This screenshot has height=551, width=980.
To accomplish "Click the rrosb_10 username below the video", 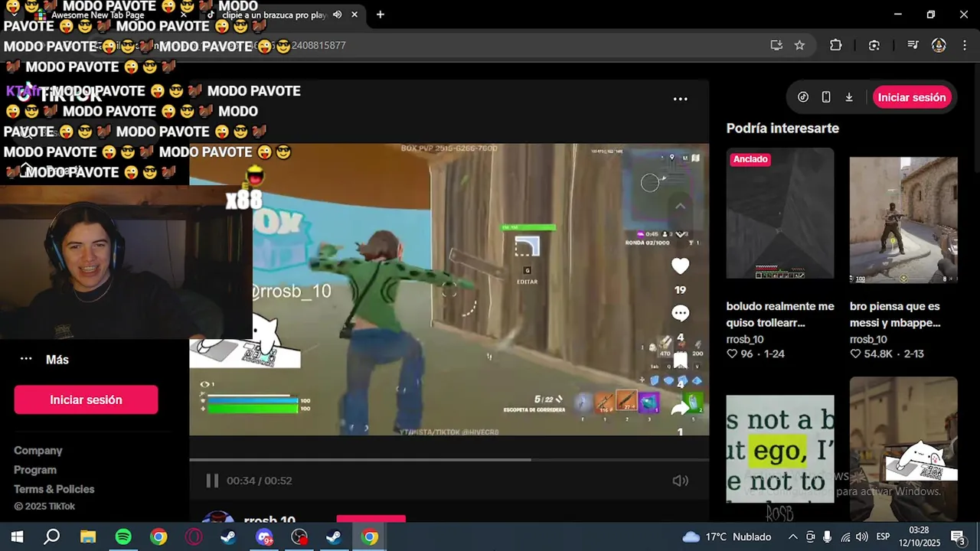I will [x=269, y=520].
